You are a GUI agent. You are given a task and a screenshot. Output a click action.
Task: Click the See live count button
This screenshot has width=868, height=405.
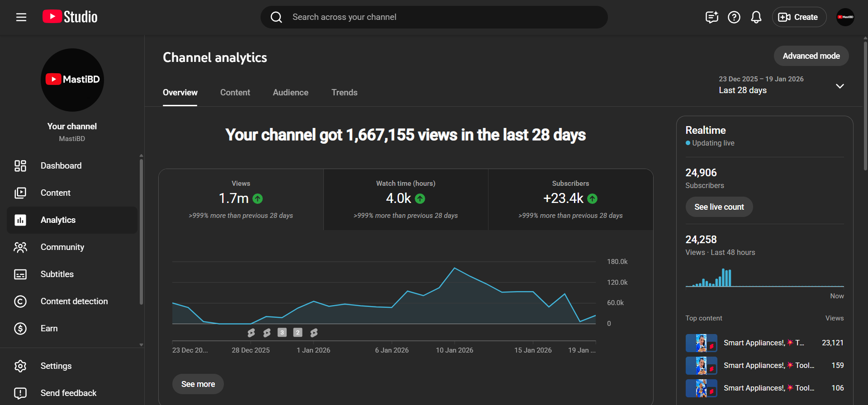coord(719,207)
